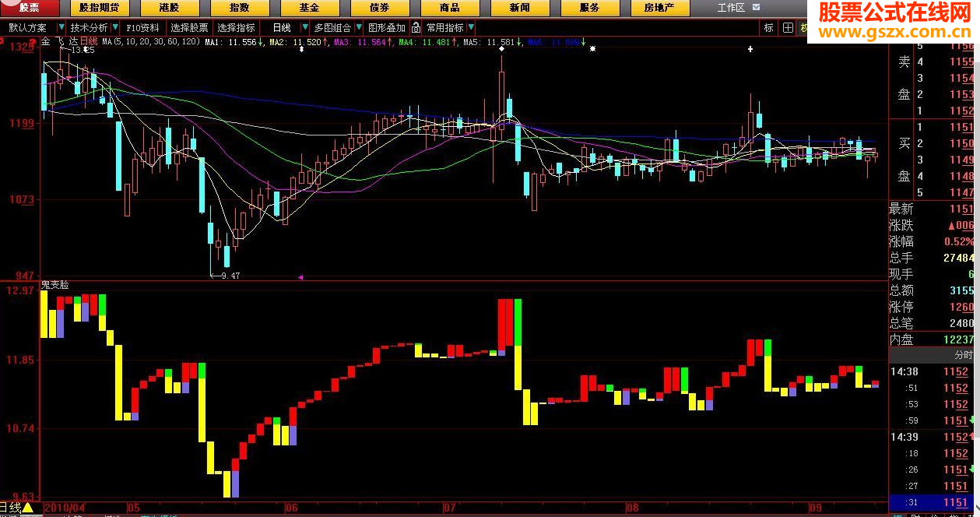This screenshot has width=980, height=517.
Task: Open the 服务 services tab
Action: (589, 8)
